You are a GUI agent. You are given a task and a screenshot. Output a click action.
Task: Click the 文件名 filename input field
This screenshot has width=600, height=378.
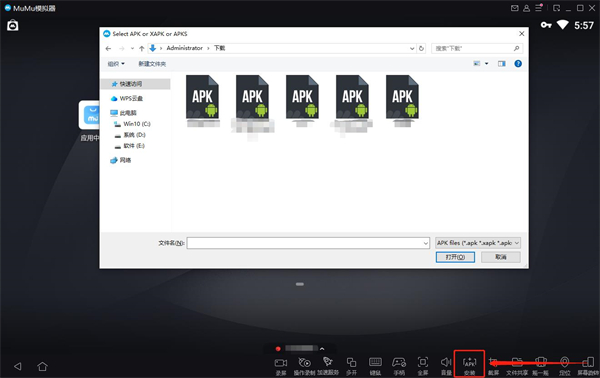pyautogui.click(x=308, y=243)
